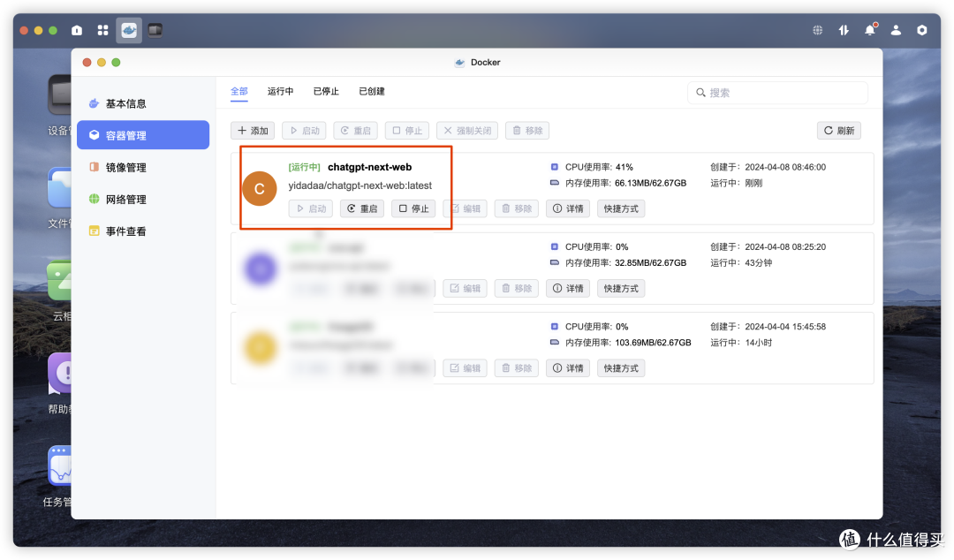Click the 运行中: 14小时 text
This screenshot has height=560, width=954.
pyautogui.click(x=741, y=342)
